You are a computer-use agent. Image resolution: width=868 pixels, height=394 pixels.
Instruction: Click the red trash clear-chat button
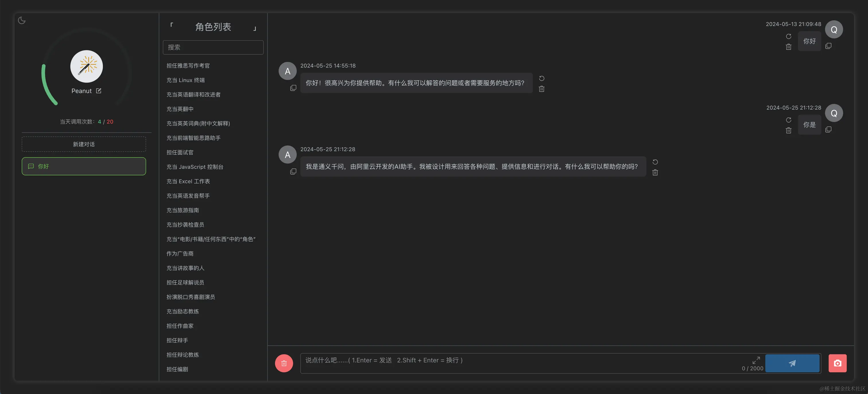point(284,363)
